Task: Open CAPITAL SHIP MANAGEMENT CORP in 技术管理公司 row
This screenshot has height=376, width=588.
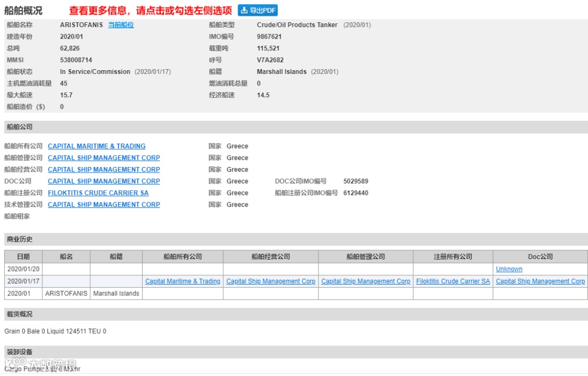Action: (x=103, y=205)
